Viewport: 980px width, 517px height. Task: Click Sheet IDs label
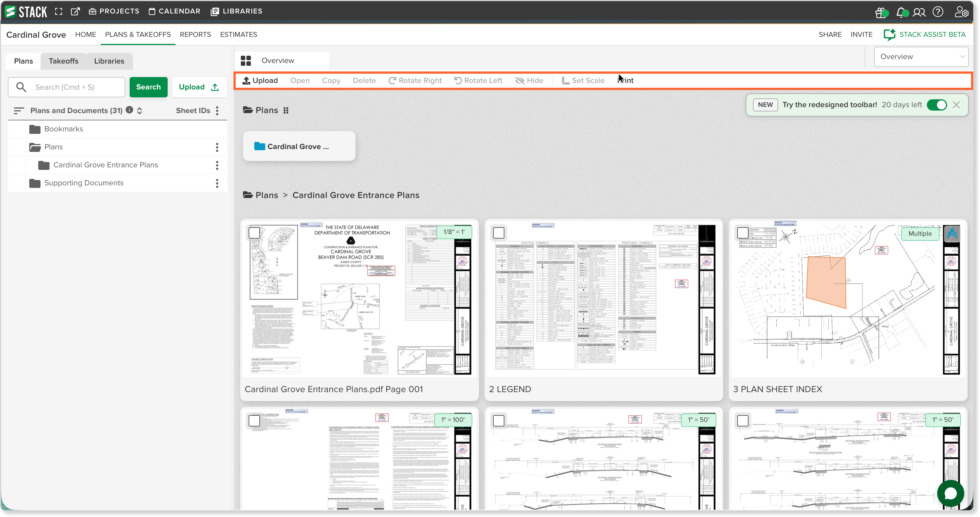pyautogui.click(x=193, y=111)
